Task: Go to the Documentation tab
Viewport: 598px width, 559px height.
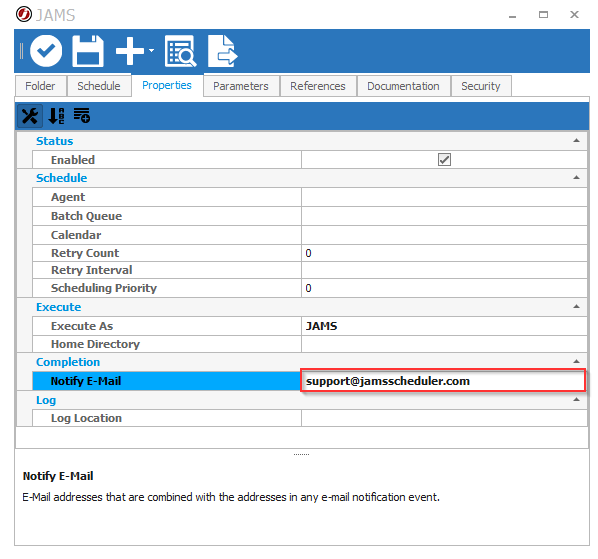Action: [x=403, y=86]
